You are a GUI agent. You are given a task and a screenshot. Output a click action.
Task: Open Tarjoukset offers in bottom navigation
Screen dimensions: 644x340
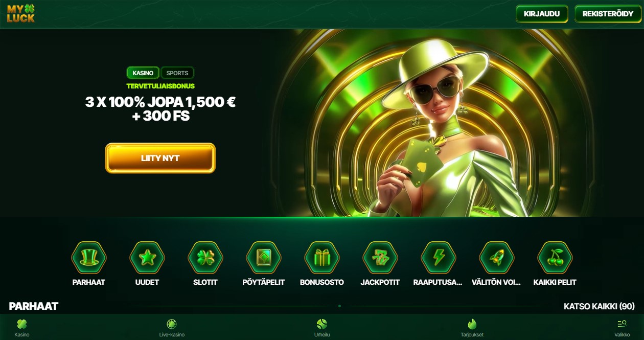pos(472,328)
